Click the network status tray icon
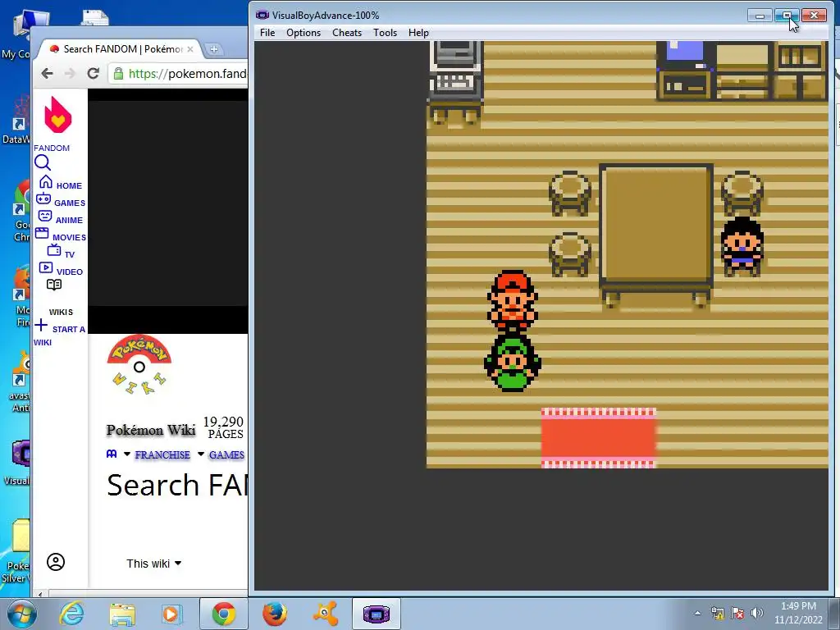The height and width of the screenshot is (630, 840). [x=717, y=614]
